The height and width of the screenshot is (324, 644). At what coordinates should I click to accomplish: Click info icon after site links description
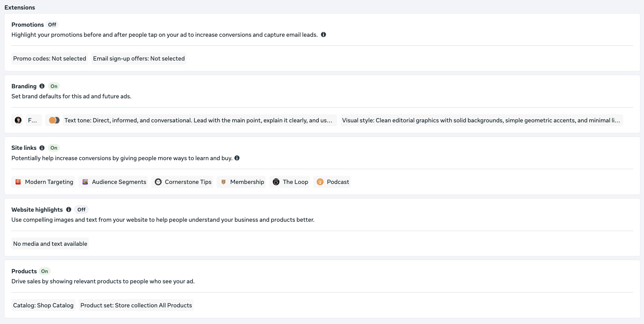[237, 158]
